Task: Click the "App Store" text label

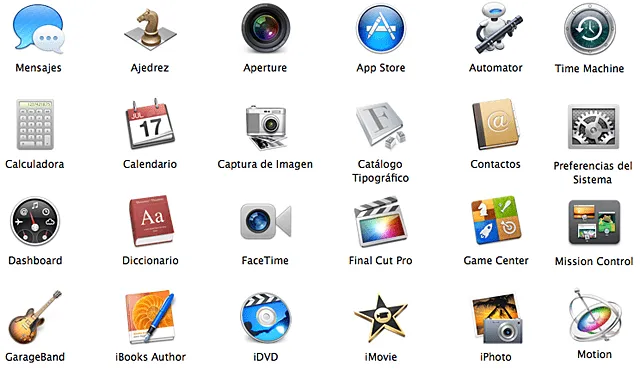Action: pos(381,68)
